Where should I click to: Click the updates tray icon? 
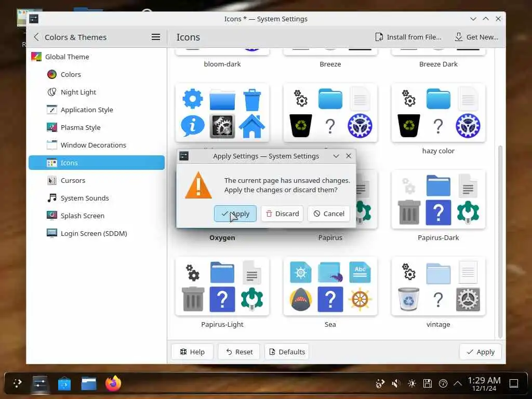click(443, 384)
